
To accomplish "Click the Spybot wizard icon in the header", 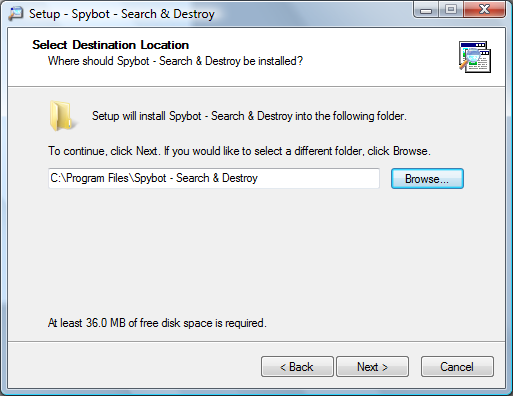I will 475,57.
